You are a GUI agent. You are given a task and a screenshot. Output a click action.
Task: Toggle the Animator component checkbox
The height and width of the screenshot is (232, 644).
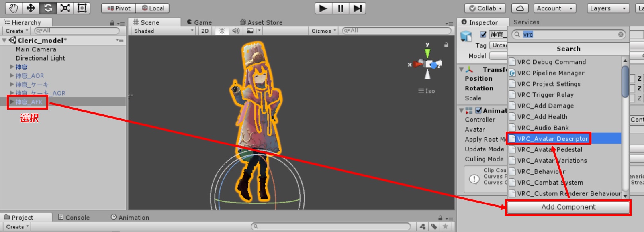pos(479,110)
